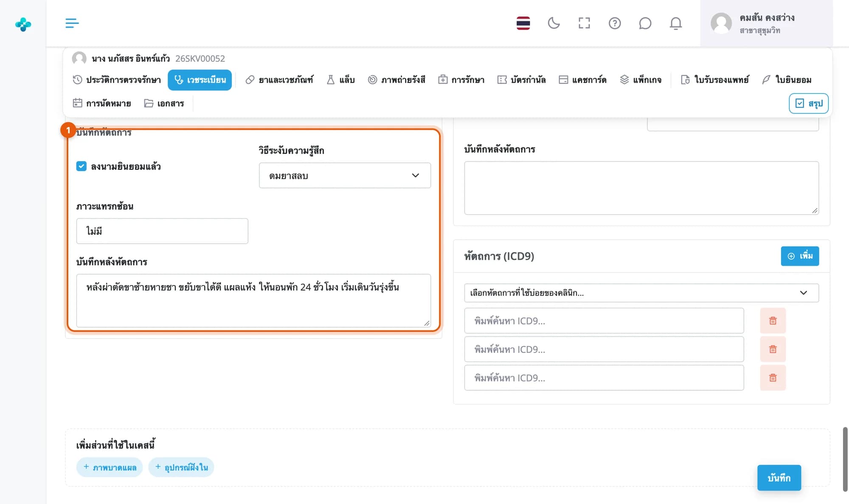The image size is (849, 504).
Task: Delete the second ICD9 search row
Action: (x=773, y=349)
